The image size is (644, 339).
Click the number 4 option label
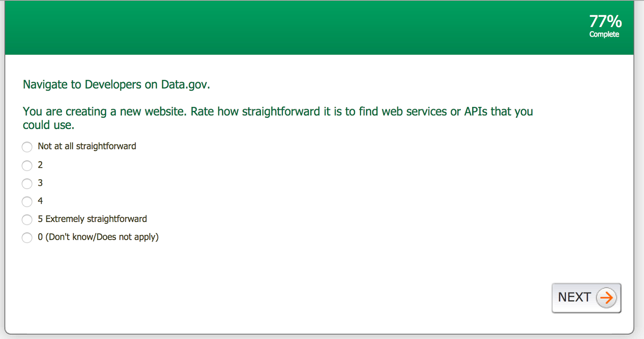40,201
